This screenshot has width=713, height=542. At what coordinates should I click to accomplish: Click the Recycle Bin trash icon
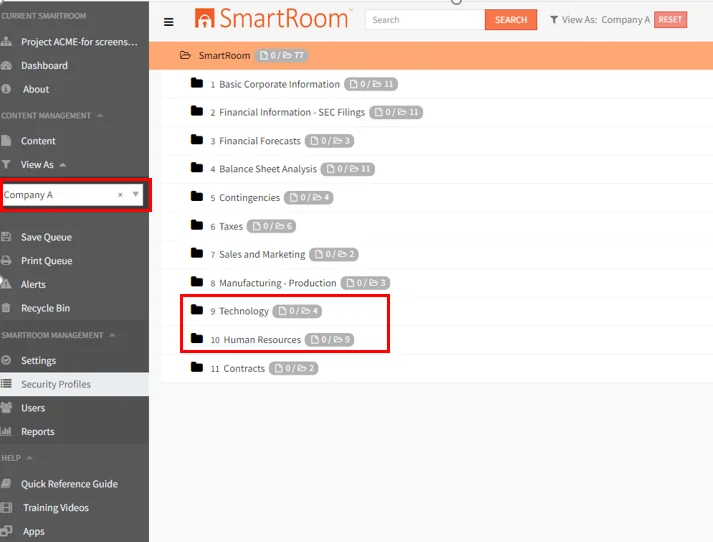tap(6, 308)
